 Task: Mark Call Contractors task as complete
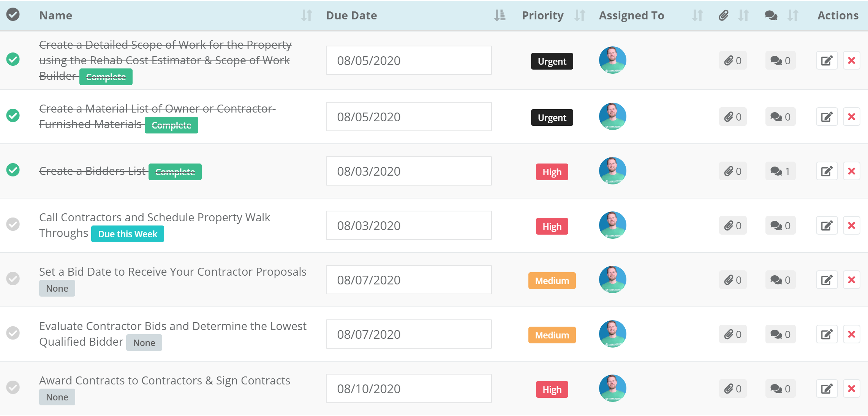click(13, 224)
